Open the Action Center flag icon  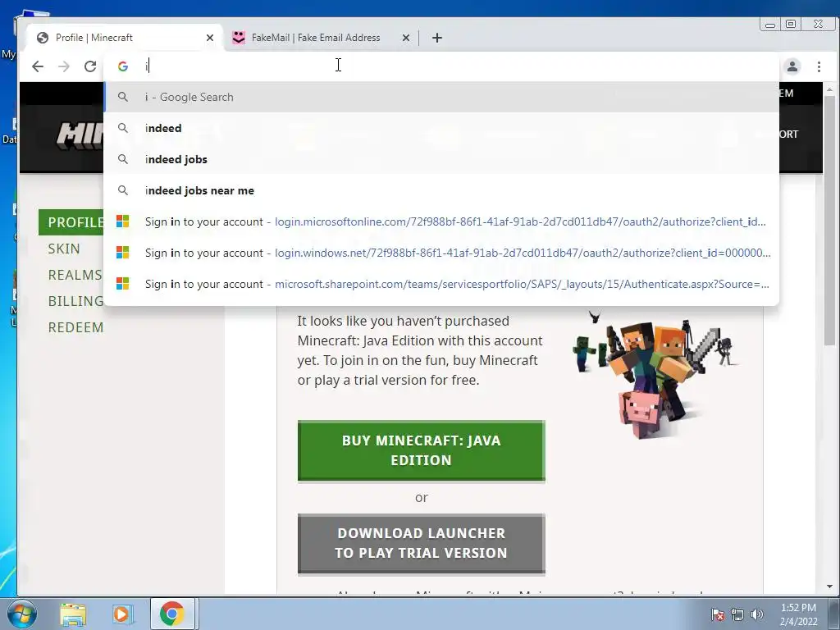click(x=717, y=614)
